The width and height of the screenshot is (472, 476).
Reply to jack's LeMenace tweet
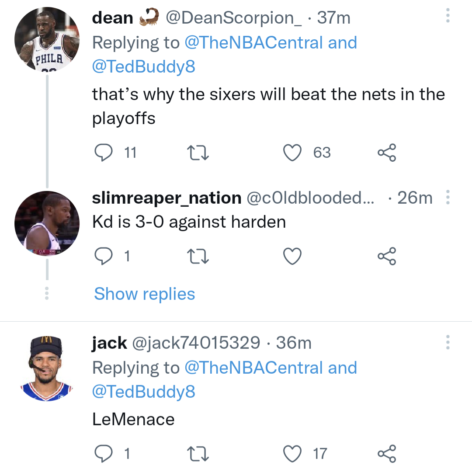104,453
